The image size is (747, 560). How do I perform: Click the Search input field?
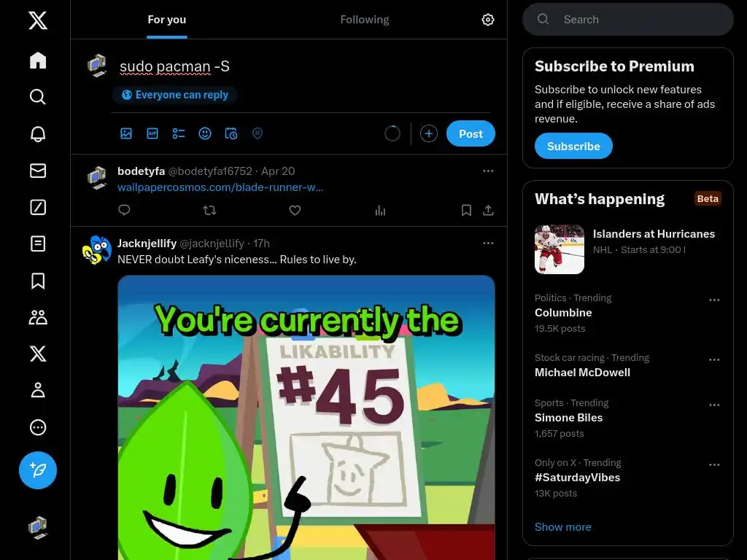pyautogui.click(x=628, y=20)
